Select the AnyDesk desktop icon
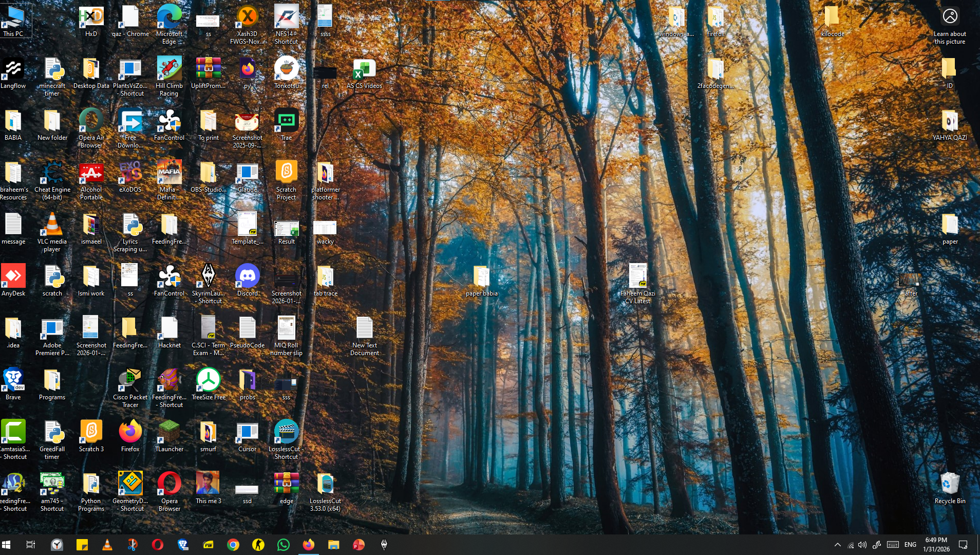This screenshot has width=980, height=555. point(13,277)
